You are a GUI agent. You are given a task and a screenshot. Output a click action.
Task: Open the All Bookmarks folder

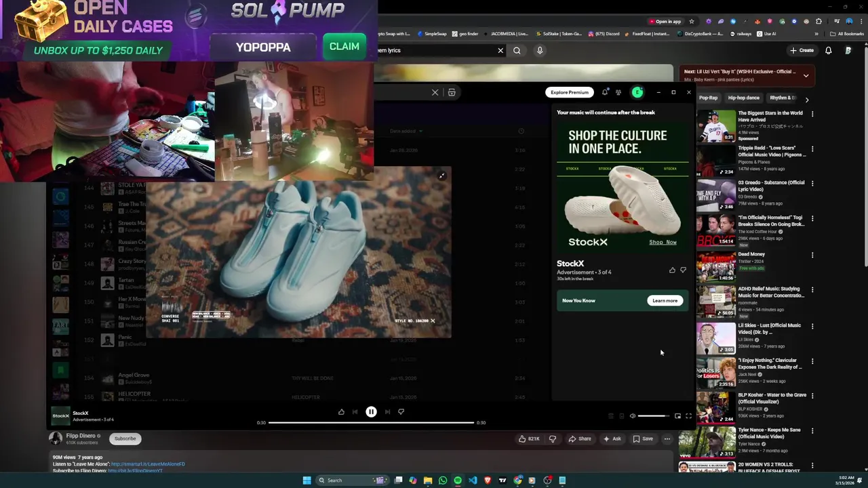click(848, 33)
